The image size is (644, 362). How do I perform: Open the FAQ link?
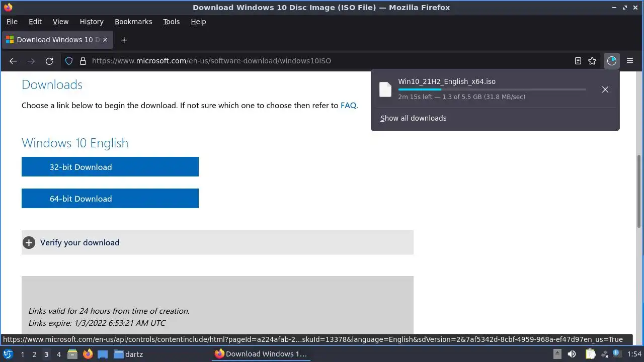348,106
